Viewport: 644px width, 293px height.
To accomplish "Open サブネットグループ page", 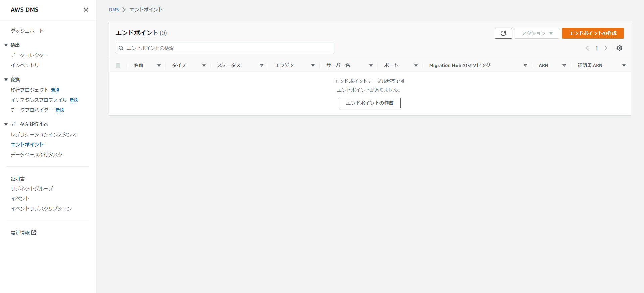I will pos(32,189).
